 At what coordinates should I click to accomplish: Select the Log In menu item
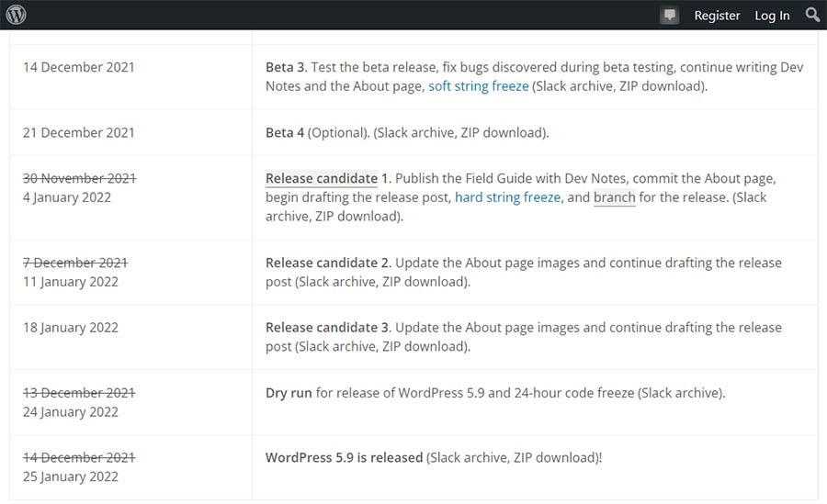pyautogui.click(x=772, y=16)
